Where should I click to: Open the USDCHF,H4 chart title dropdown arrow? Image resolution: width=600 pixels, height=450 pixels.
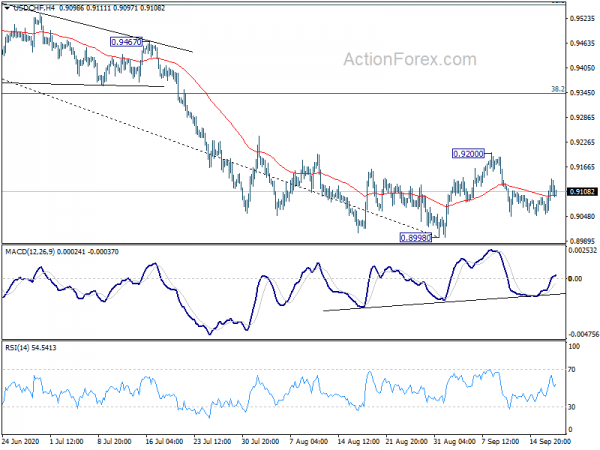click(7, 8)
